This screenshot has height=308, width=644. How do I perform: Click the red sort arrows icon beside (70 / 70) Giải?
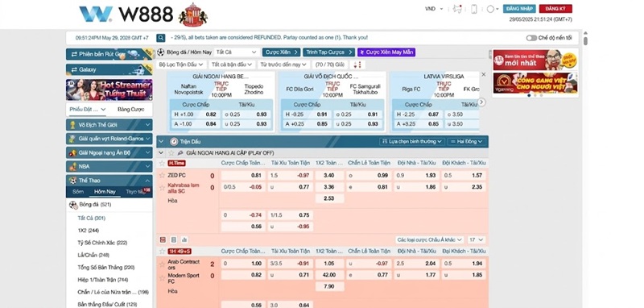[x=357, y=65]
